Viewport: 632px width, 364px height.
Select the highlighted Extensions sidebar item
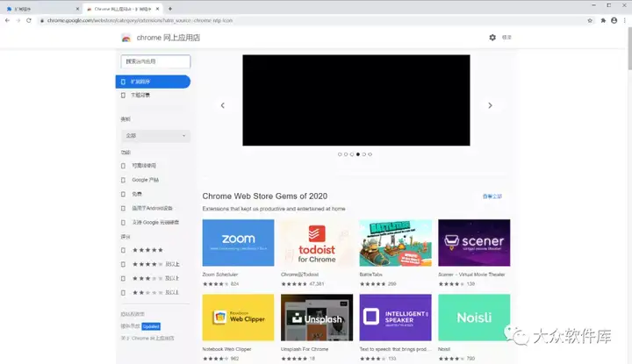coord(153,82)
